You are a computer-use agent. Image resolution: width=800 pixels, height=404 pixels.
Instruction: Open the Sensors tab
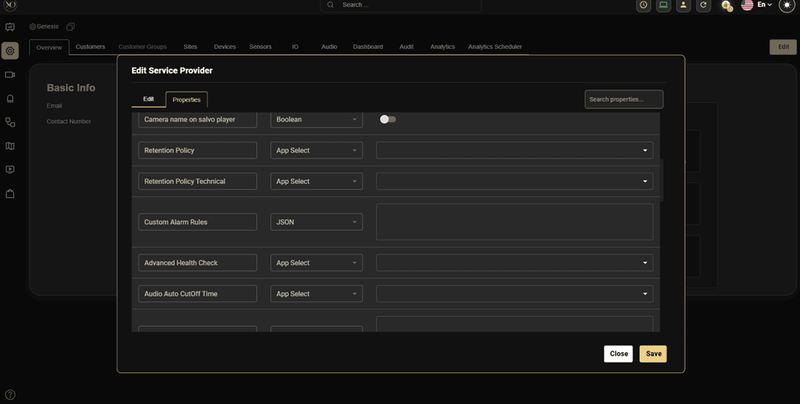260,46
